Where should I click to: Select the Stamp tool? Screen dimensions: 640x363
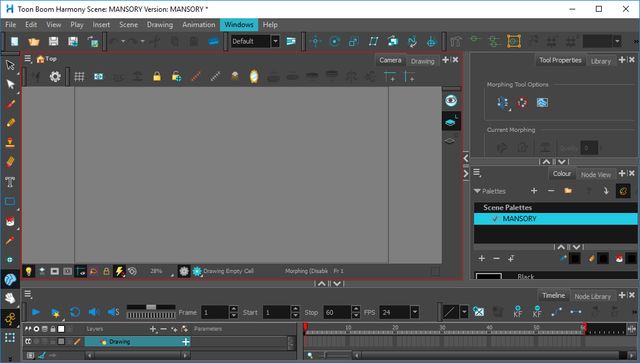[x=10, y=142]
